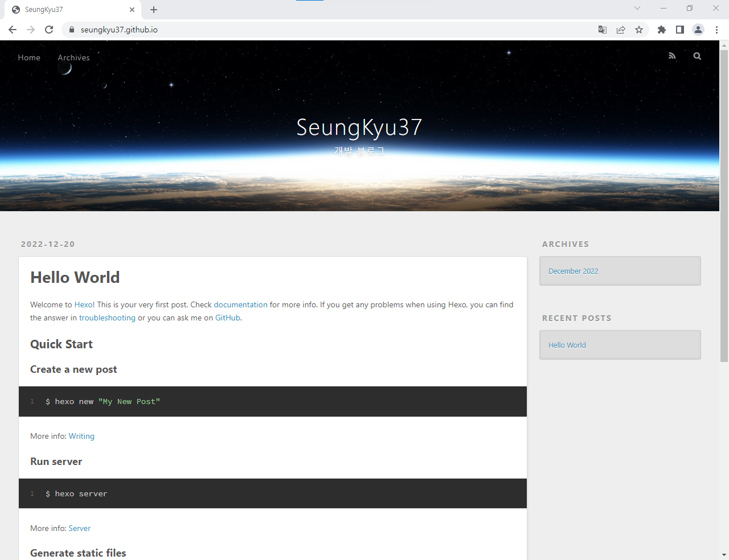Screen dimensions: 729x560
Task: Toggle the browser side panel icon
Action: coord(680,30)
